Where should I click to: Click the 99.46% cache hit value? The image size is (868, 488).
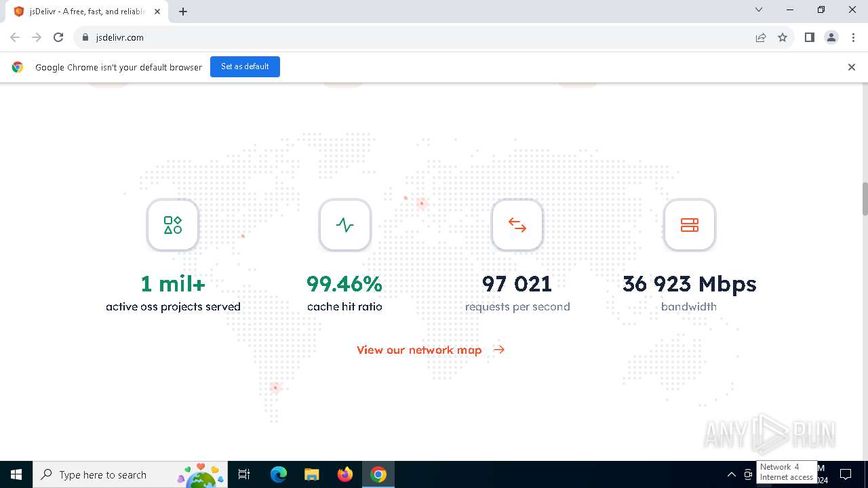tap(344, 283)
